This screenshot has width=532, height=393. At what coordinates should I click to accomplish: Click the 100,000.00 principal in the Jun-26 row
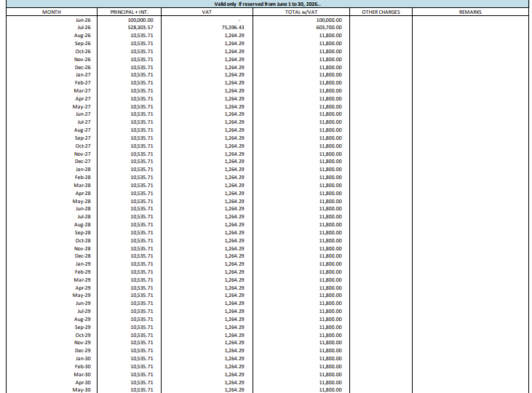pos(140,20)
